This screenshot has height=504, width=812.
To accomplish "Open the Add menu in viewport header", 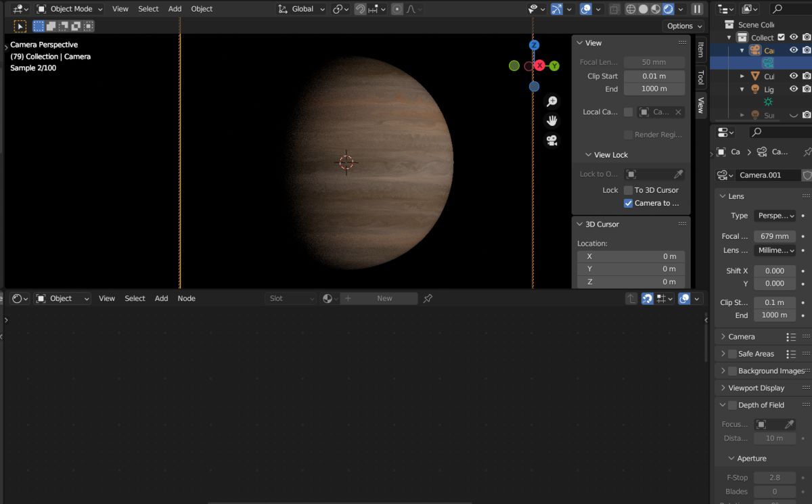I will click(x=175, y=9).
